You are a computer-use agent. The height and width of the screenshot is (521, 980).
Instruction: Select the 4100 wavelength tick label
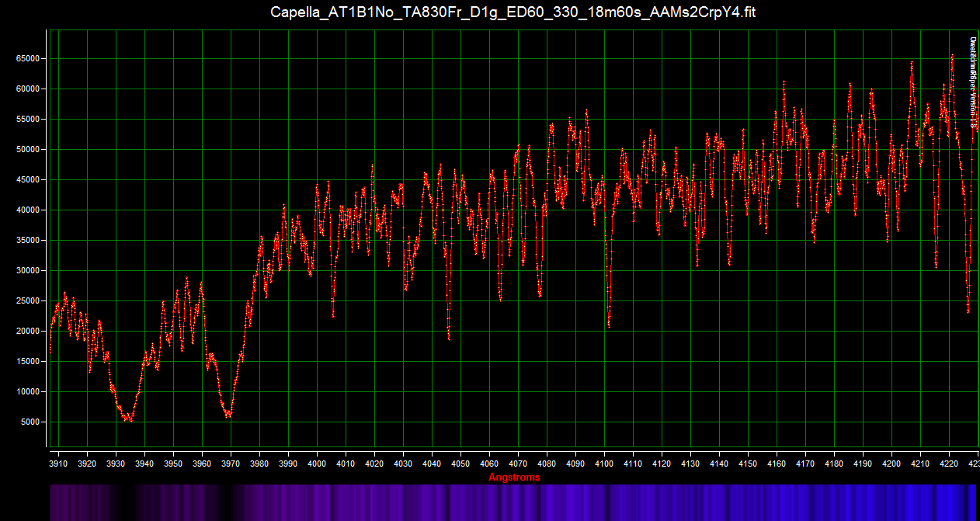point(604,464)
